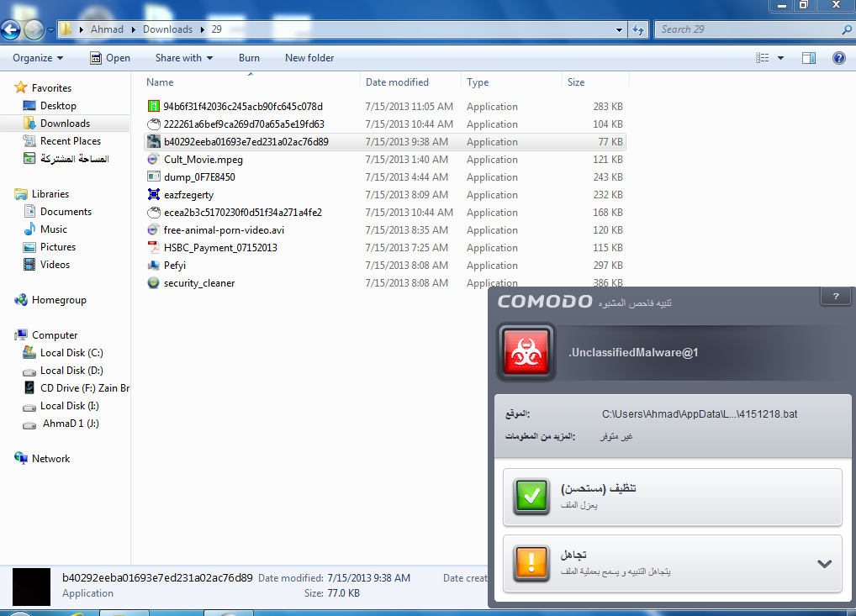This screenshot has width=856, height=616.
Task: Expand the view options dropdown arrow
Action: coord(780,58)
